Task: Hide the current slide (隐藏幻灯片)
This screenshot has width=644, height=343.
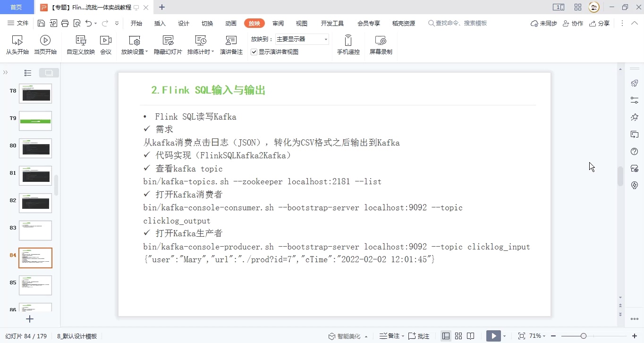Action: [x=168, y=45]
